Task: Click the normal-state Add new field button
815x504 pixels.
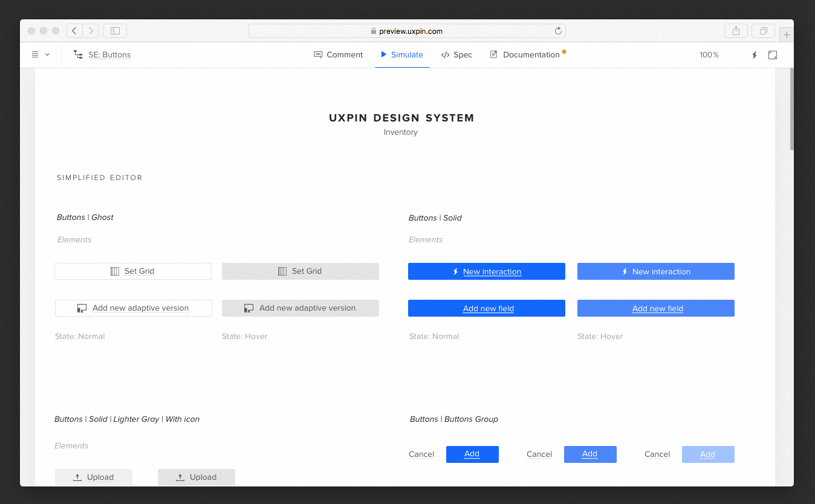Action: coord(487,308)
